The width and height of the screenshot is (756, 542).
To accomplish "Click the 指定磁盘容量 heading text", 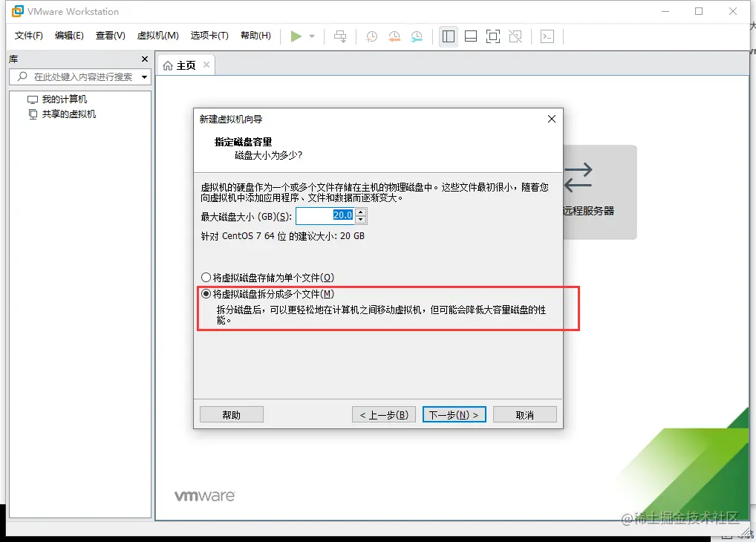I will (243, 142).
